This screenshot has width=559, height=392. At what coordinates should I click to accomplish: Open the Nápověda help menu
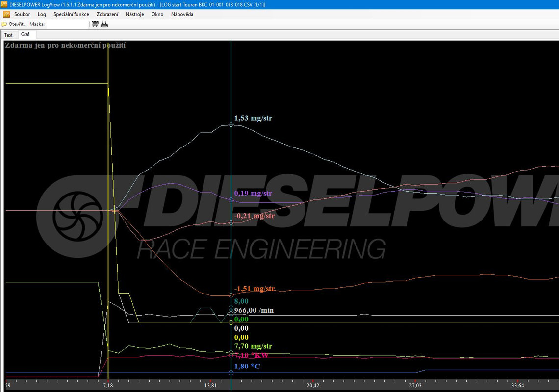tap(182, 14)
